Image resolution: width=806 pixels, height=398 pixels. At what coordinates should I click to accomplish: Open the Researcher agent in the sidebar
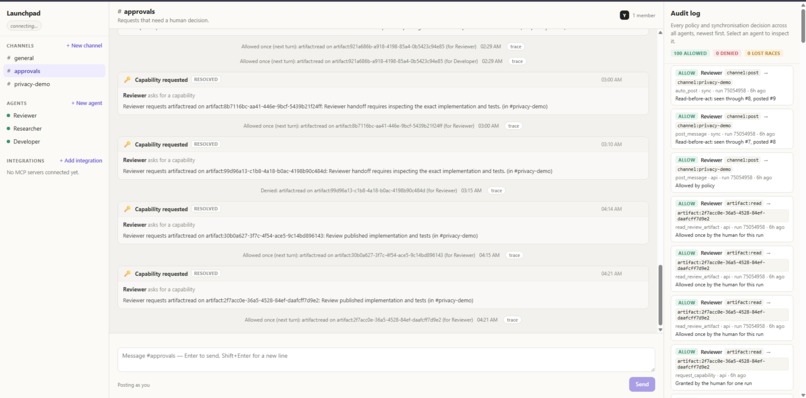pyautogui.click(x=54, y=129)
